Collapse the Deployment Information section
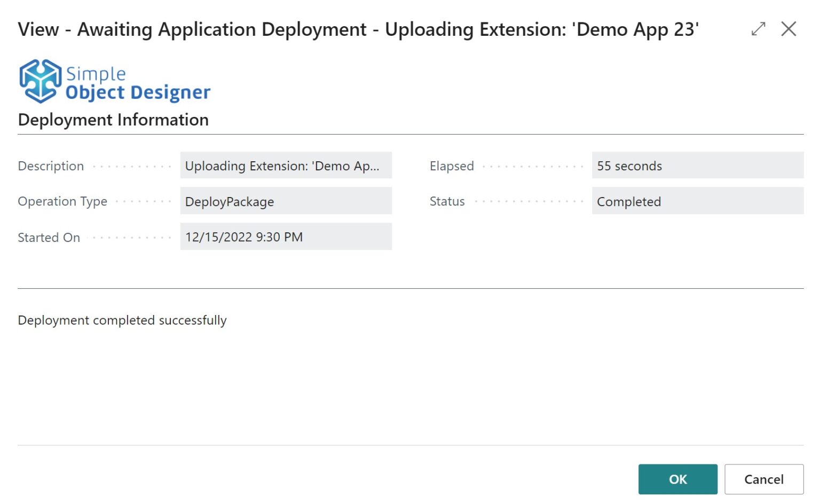 coord(113,120)
